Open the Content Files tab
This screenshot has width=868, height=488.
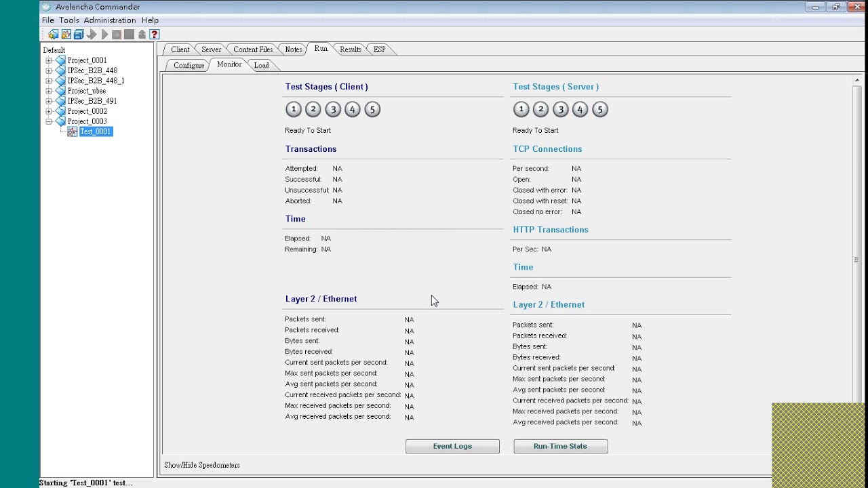pyautogui.click(x=253, y=49)
